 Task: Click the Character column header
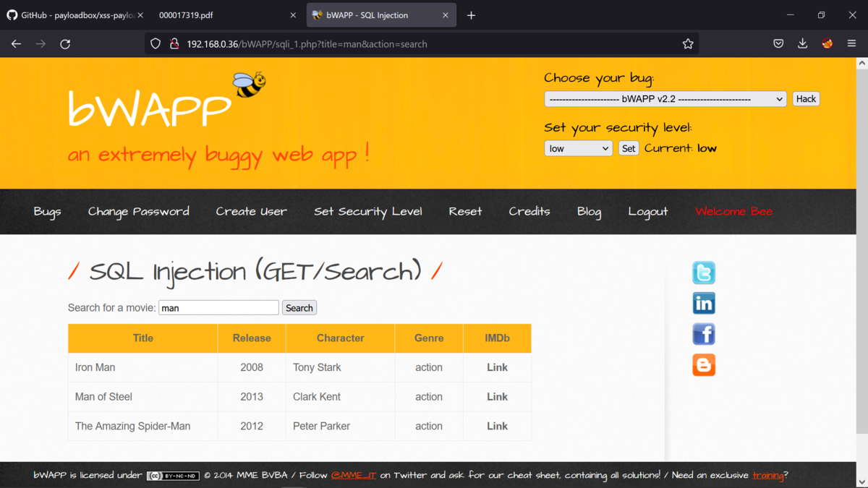[x=341, y=338]
